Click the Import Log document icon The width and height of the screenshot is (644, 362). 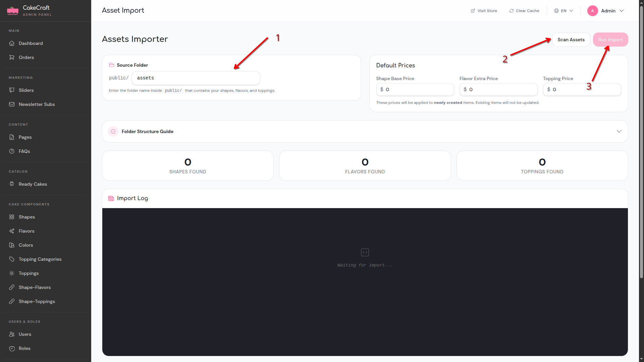(111, 198)
